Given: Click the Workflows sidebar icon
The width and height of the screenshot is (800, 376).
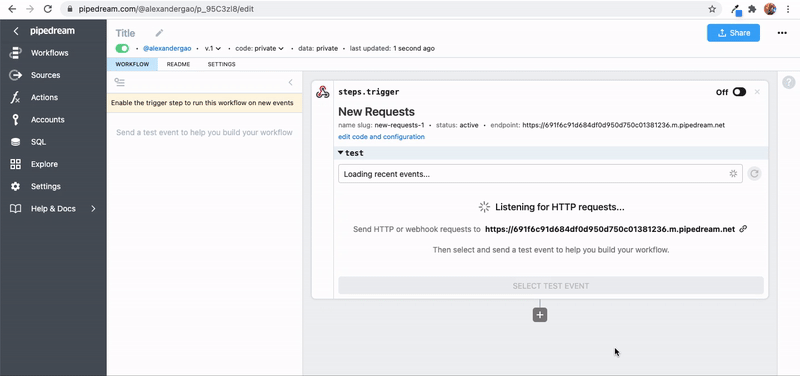Looking at the screenshot, I should click(16, 53).
